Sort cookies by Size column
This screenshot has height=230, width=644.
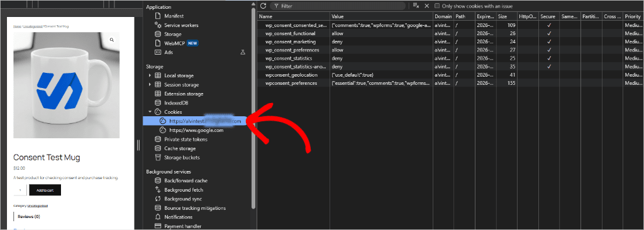tap(506, 16)
